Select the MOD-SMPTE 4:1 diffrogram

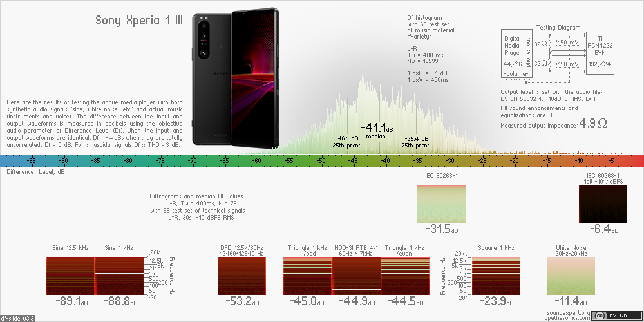[x=357, y=276]
